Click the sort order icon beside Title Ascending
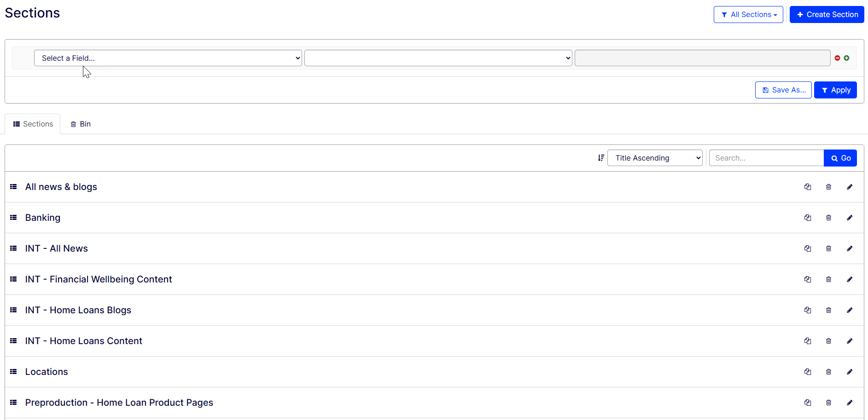 [601, 158]
